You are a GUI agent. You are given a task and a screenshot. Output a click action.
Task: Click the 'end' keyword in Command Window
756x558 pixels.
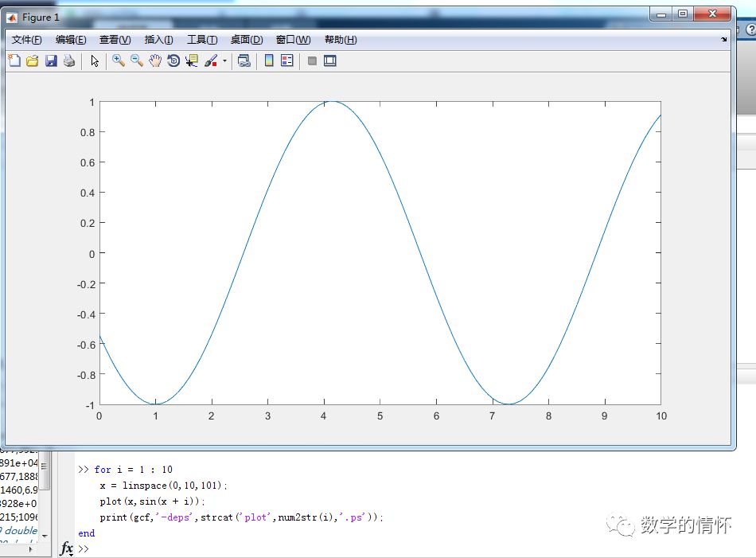click(x=86, y=533)
